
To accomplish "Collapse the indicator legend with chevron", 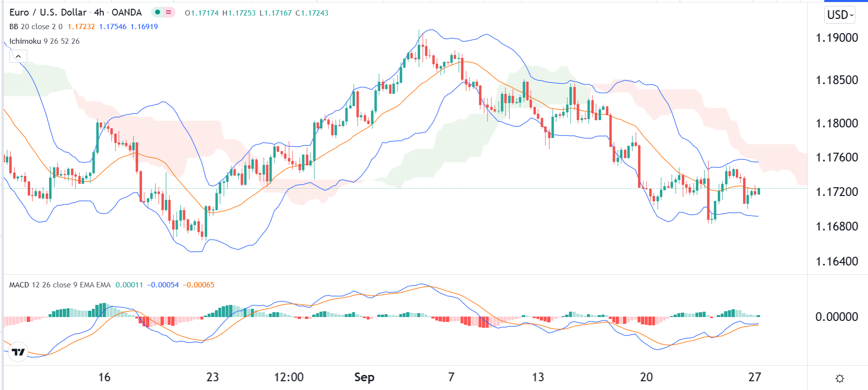I will point(18,56).
